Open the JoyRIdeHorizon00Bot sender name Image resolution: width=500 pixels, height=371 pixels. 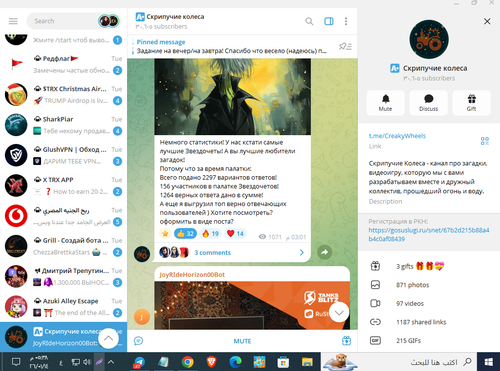pyautogui.click(x=192, y=275)
